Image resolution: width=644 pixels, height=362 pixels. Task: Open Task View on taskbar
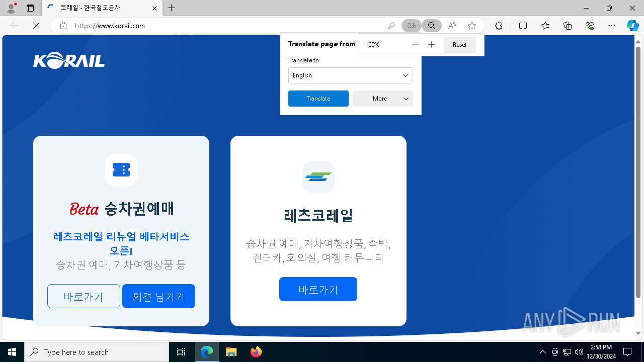coord(181,352)
